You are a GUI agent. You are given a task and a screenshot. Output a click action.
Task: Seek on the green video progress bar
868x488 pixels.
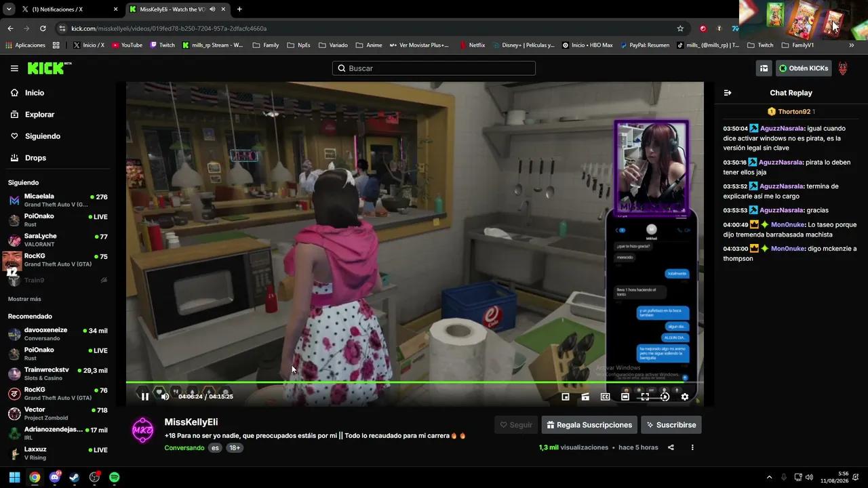[415, 382]
